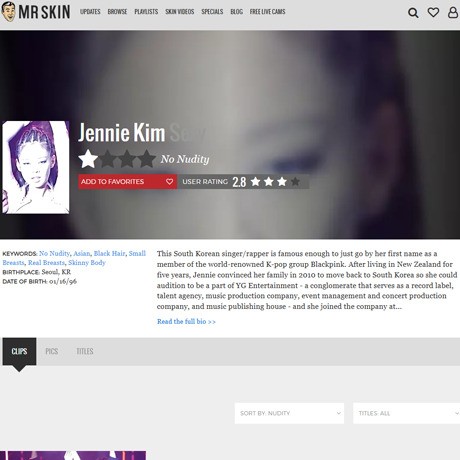The width and height of the screenshot is (460, 460).
Task: Switch to the Pics tab
Action: [x=52, y=351]
